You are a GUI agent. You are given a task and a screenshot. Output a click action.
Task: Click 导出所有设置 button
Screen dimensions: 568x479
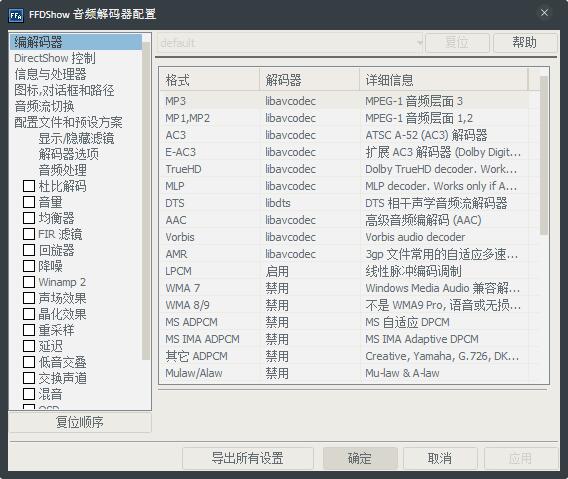click(x=248, y=458)
